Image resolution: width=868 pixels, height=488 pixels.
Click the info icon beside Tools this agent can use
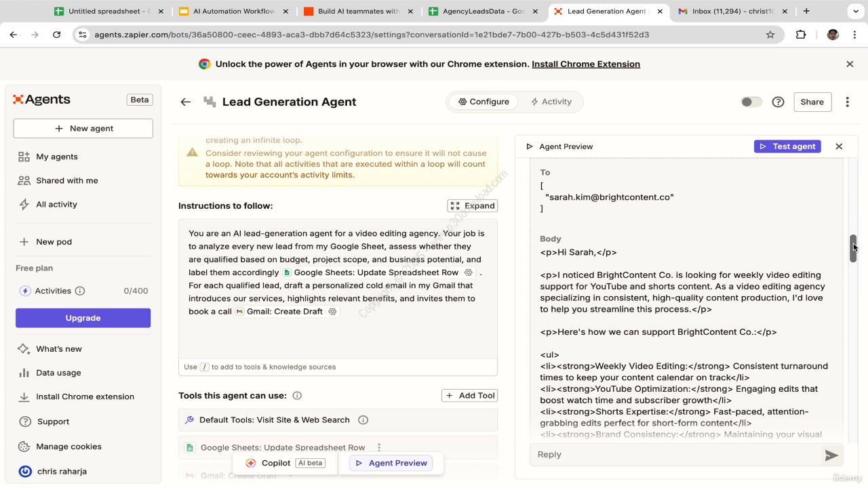pyautogui.click(x=297, y=396)
